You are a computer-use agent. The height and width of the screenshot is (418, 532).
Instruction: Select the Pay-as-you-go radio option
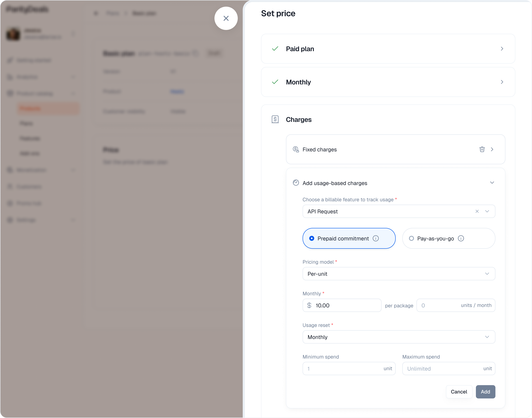(411, 238)
